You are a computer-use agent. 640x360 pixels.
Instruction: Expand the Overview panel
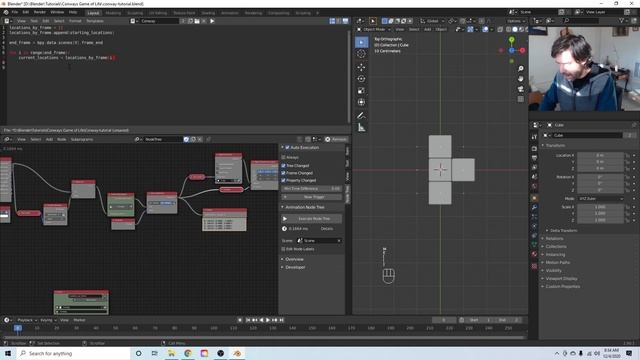click(x=294, y=259)
